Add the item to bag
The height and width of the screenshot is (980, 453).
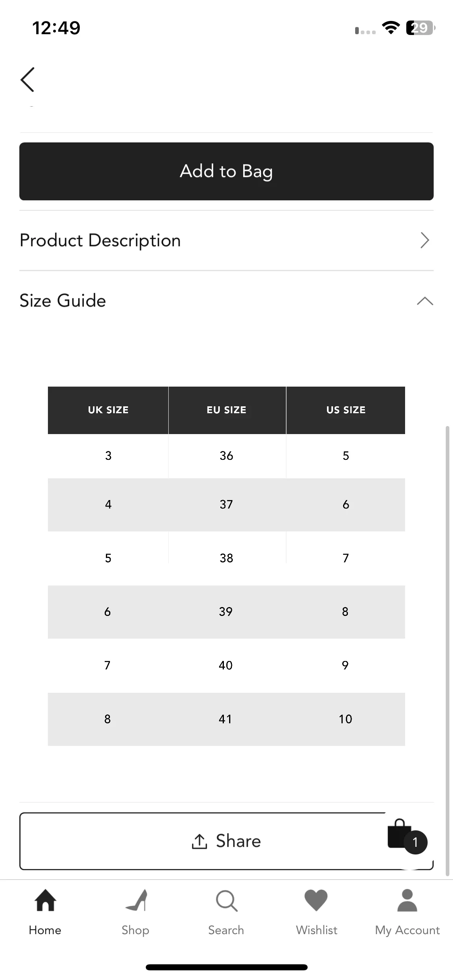[x=226, y=171]
